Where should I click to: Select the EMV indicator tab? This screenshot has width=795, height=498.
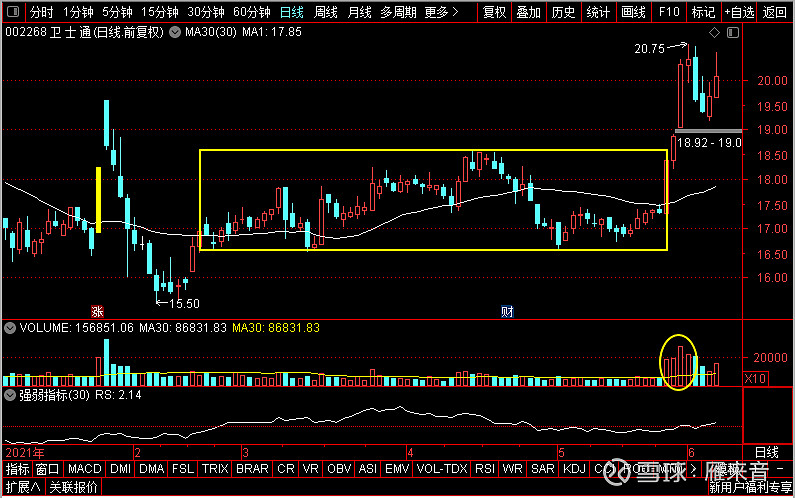[397, 469]
